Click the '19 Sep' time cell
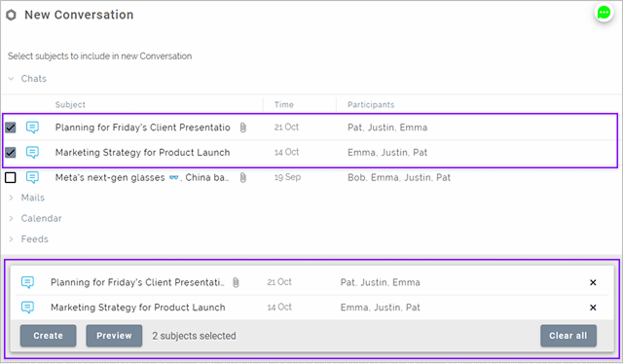Image resolution: width=623 pixels, height=364 pixels. point(287,177)
